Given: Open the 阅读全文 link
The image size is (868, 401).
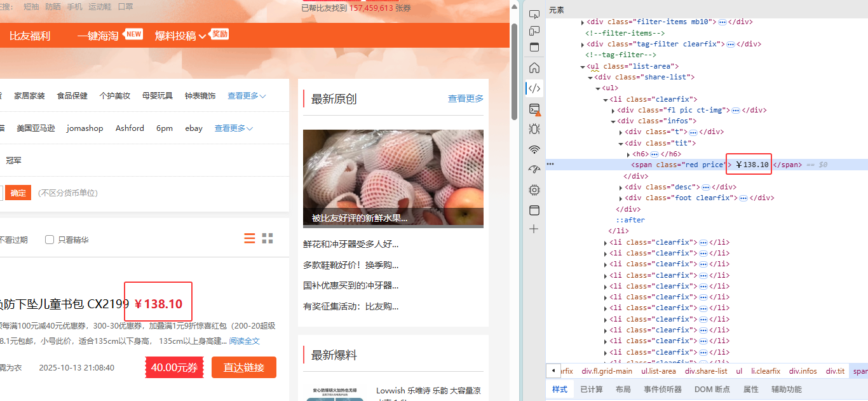Looking at the screenshot, I should tap(245, 341).
